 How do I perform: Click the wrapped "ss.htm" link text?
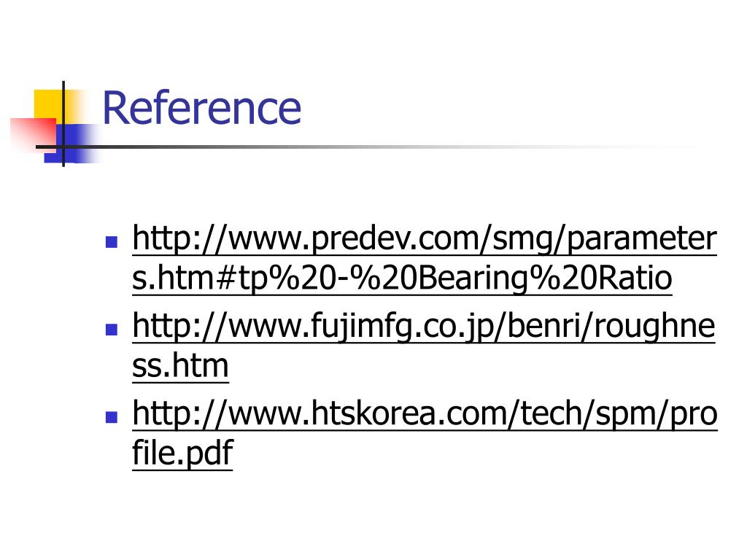point(180,366)
